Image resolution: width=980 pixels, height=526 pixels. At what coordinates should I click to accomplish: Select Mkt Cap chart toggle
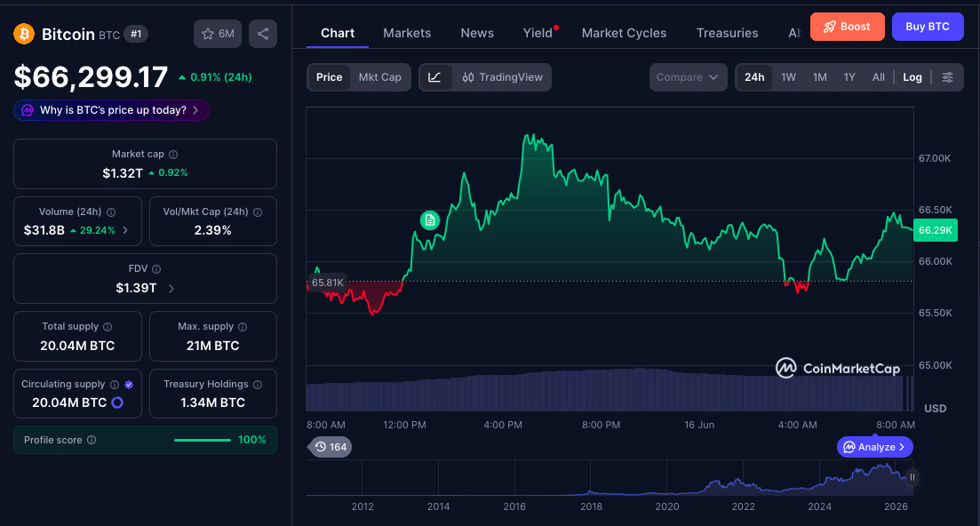pos(379,77)
